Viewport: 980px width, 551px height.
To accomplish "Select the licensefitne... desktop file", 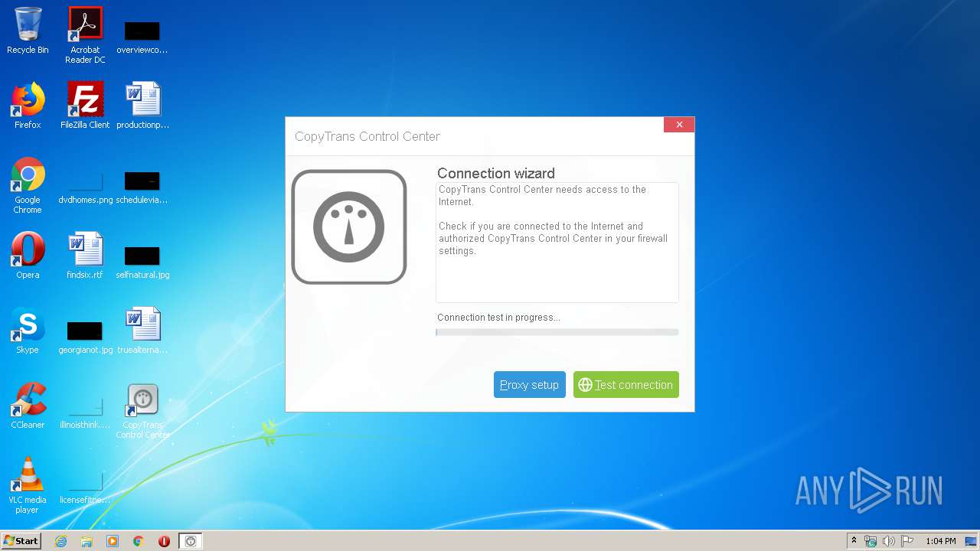I will (85, 487).
